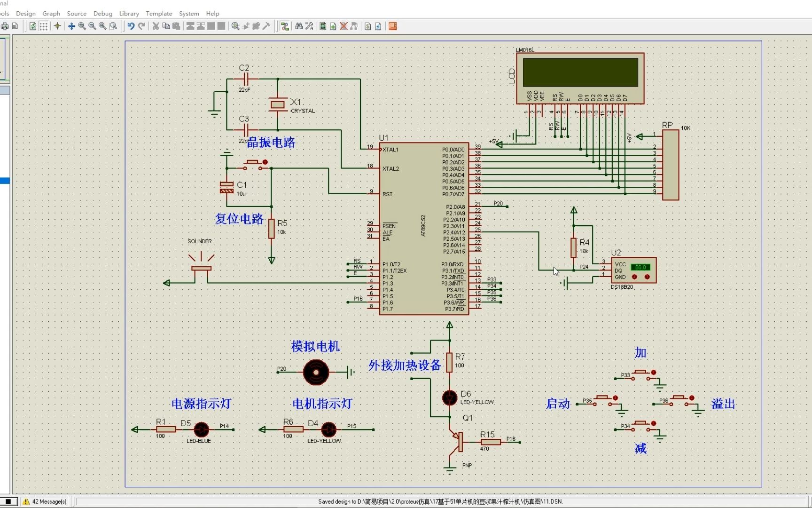This screenshot has width=812, height=508.
Task: Select the SOUNDER buzzer component
Action: 201,268
